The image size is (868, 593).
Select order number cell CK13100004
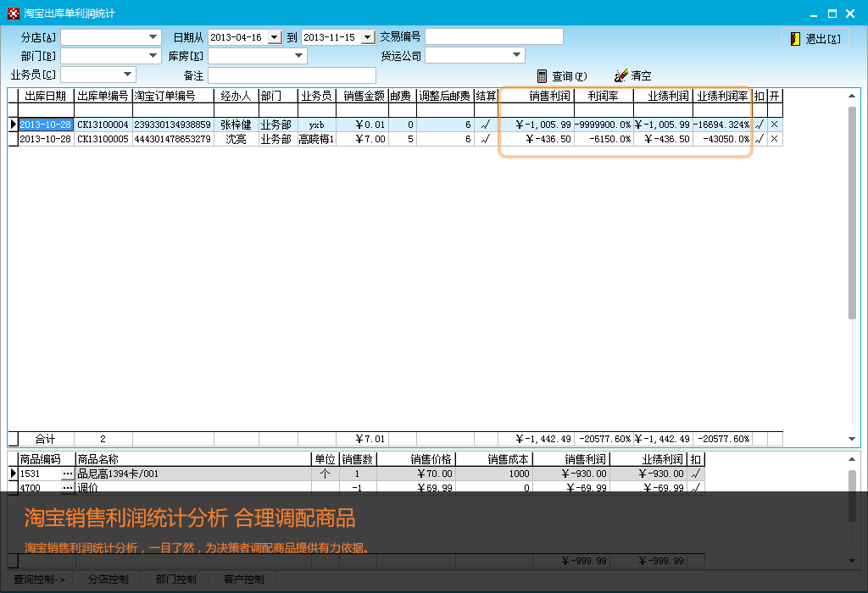tap(103, 125)
